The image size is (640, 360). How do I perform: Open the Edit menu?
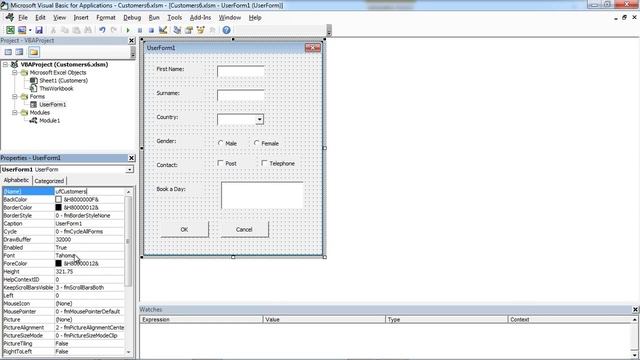click(x=40, y=18)
